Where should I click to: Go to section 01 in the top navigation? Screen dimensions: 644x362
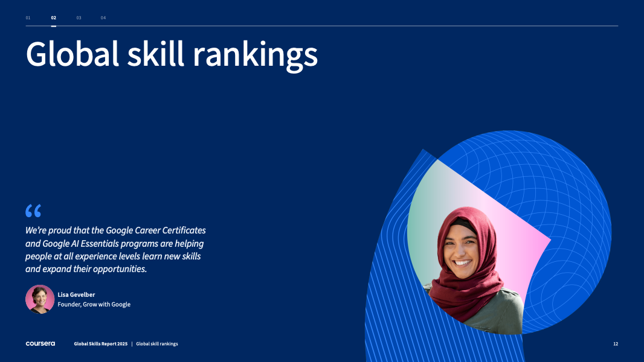(x=28, y=18)
